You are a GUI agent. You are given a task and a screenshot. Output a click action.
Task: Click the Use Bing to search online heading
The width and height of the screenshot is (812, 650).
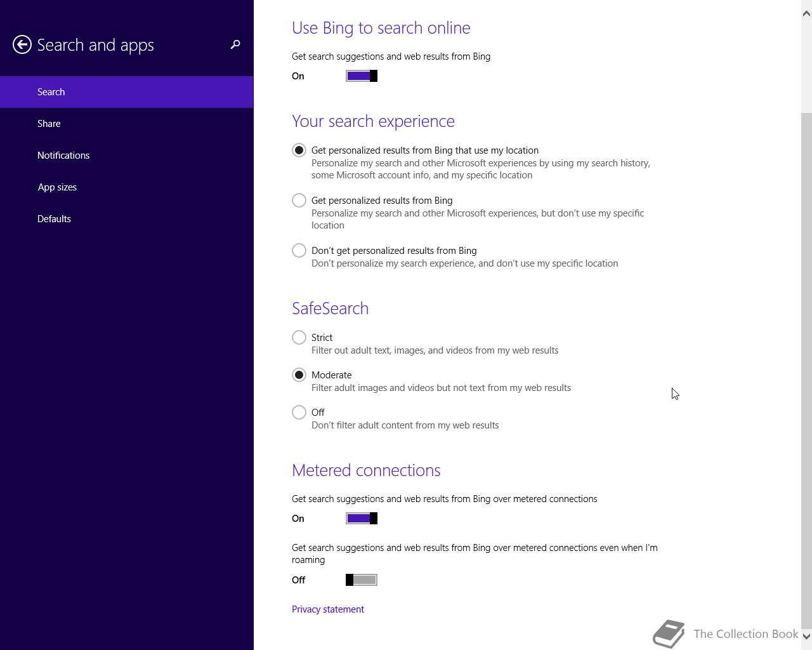381,28
